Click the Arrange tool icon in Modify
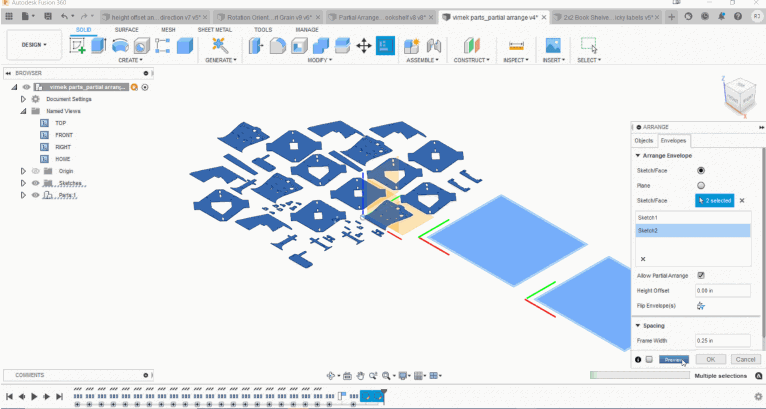The width and height of the screenshot is (766, 409). coord(385,46)
